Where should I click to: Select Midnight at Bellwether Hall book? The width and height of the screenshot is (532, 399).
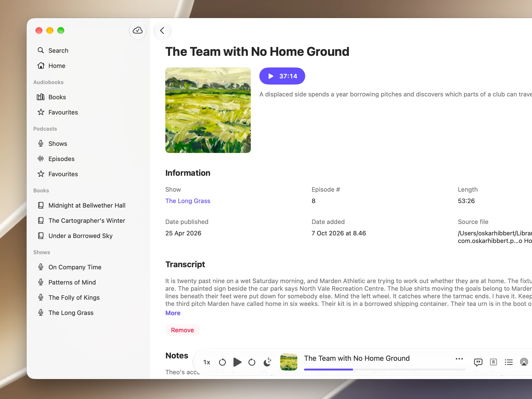click(88, 205)
